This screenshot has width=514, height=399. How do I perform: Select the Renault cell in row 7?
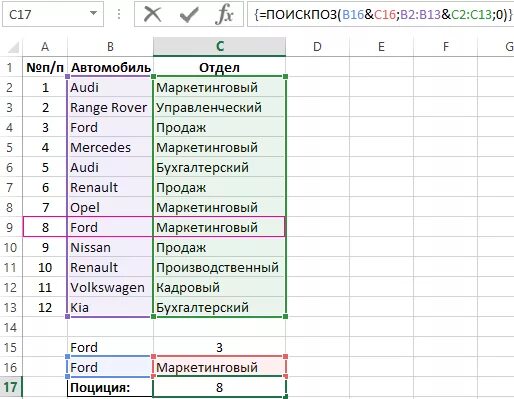110,187
